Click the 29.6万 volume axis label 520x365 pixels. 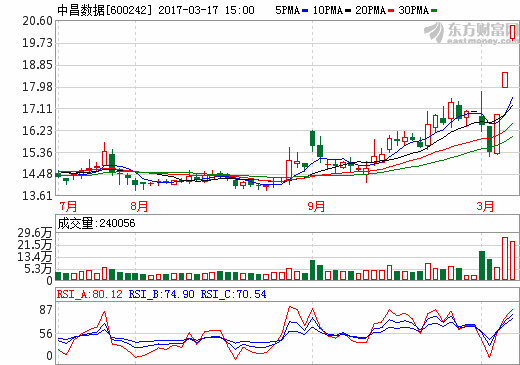(x=35, y=233)
